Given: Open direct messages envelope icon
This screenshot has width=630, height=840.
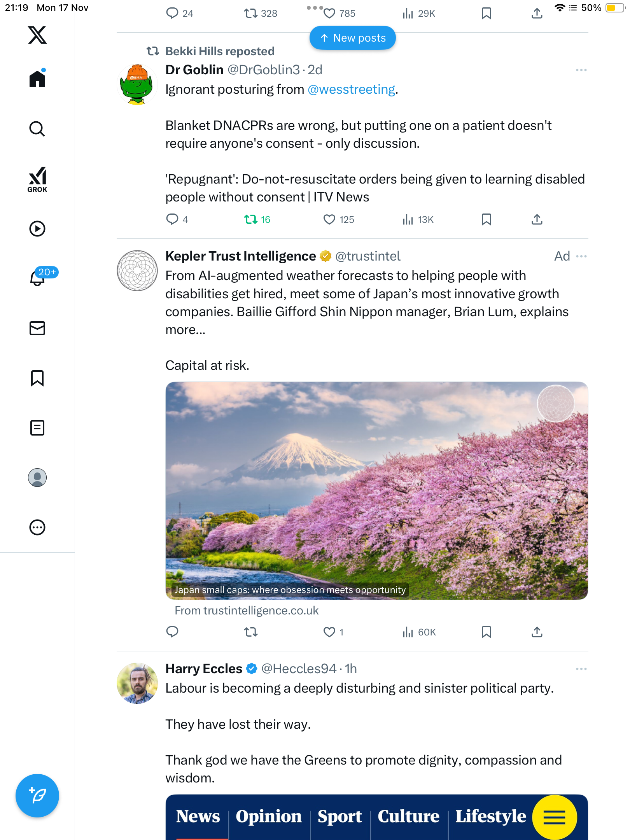Looking at the screenshot, I should [37, 328].
